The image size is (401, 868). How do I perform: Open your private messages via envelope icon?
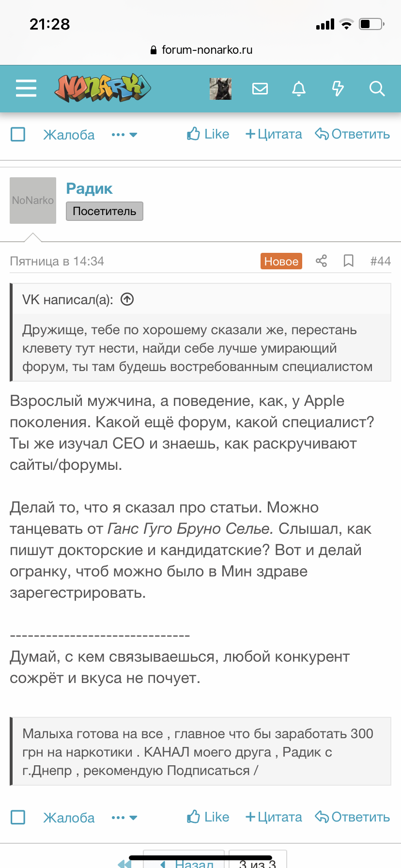pos(260,88)
